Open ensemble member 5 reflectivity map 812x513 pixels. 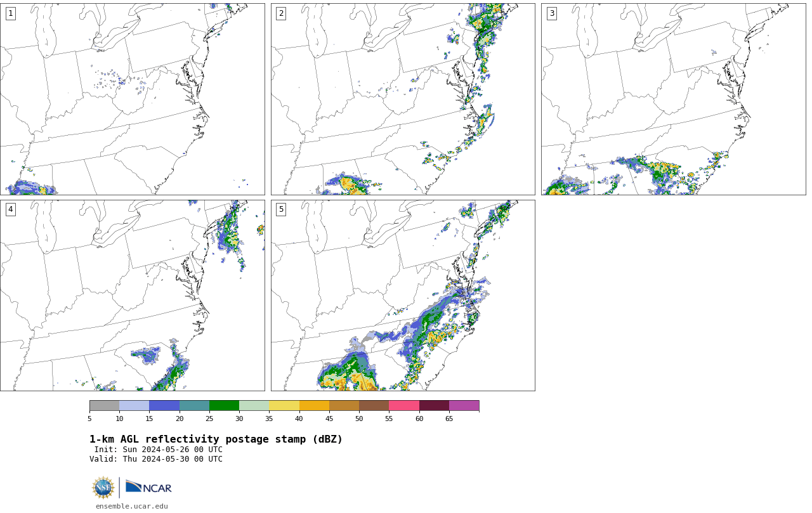pos(403,295)
